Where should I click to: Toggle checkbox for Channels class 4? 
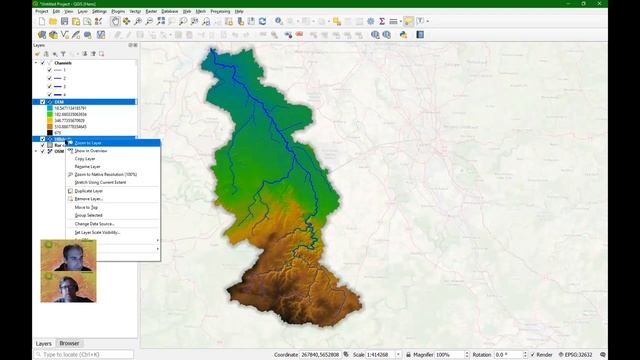(49, 95)
